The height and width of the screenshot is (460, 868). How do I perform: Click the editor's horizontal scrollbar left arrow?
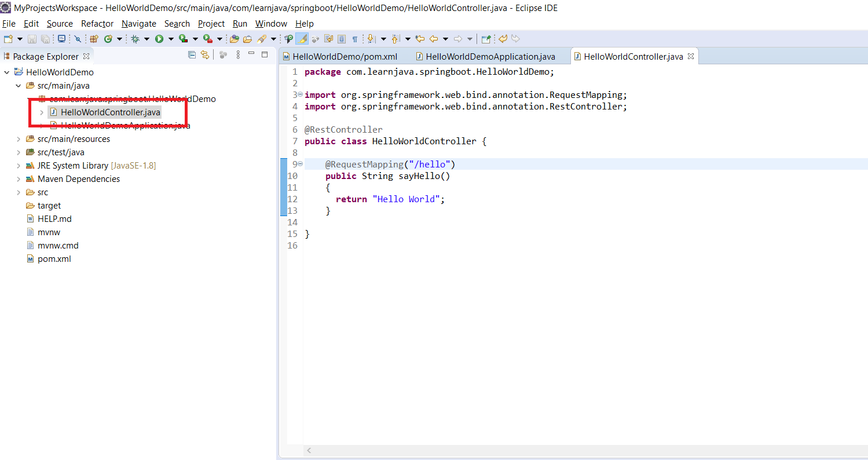pyautogui.click(x=309, y=450)
